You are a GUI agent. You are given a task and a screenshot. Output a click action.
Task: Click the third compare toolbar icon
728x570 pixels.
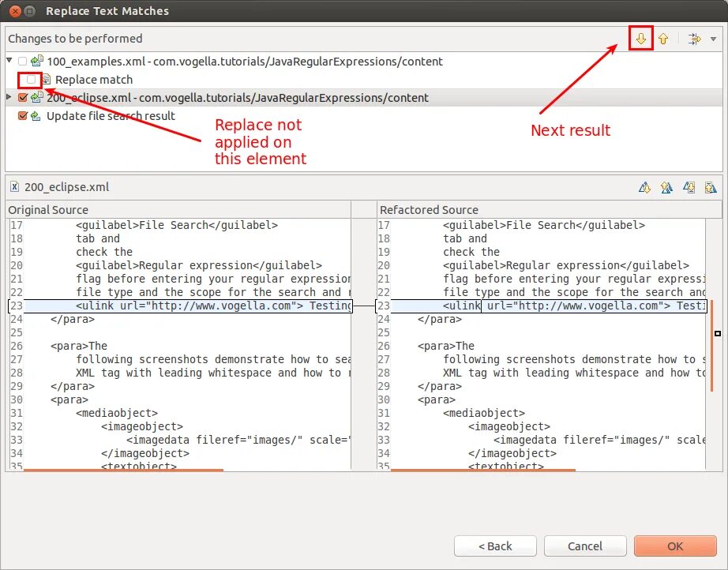[689, 187]
